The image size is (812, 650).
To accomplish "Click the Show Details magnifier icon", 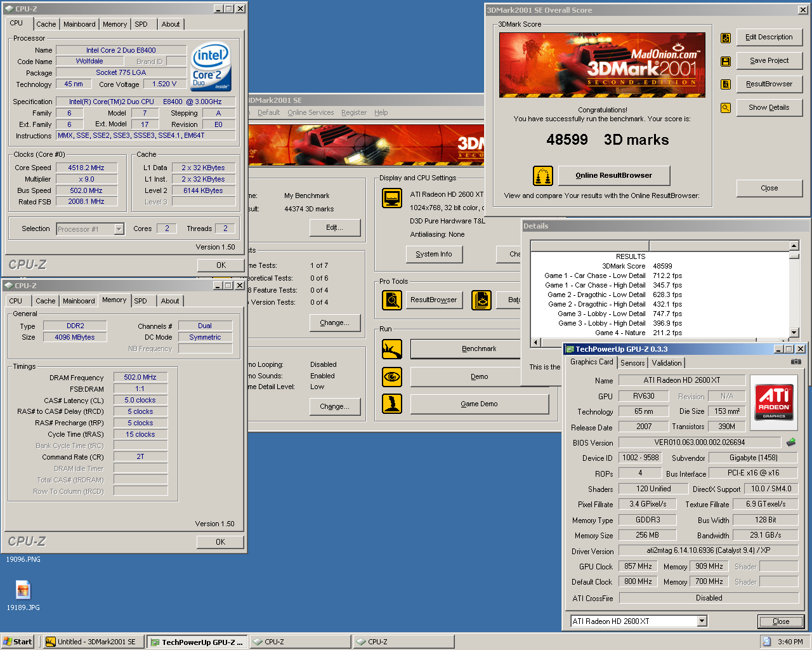I will pos(726,108).
